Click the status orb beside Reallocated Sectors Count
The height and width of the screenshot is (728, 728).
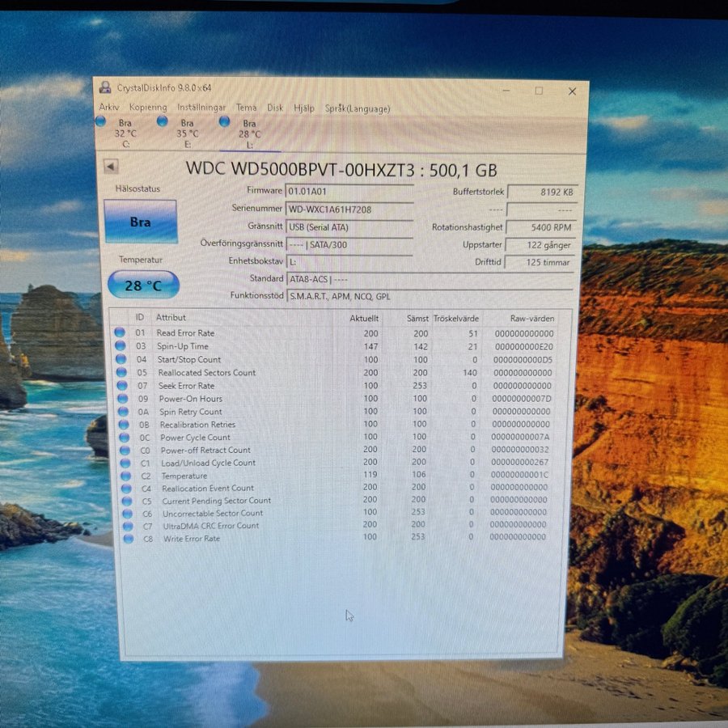[121, 373]
